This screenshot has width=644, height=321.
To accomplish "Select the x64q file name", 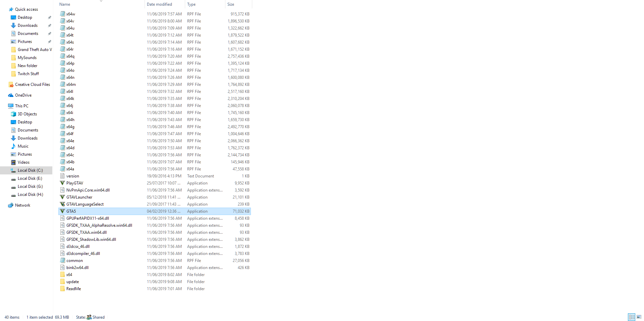I will [70, 56].
